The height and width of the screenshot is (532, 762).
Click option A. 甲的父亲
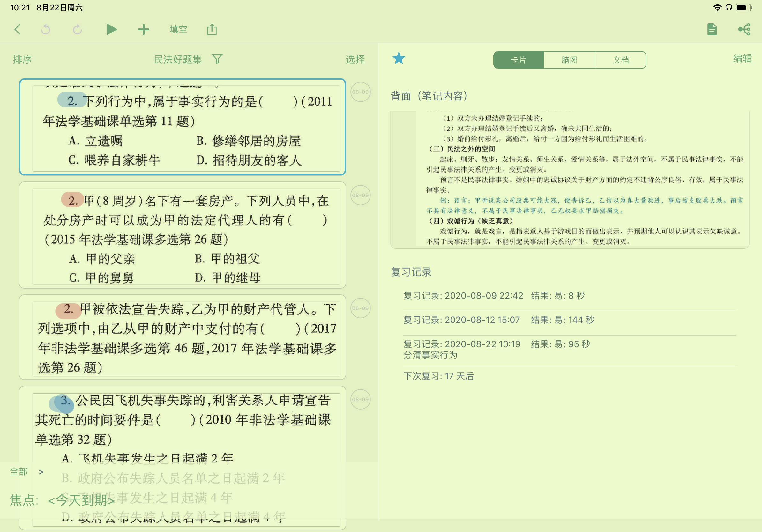pyautogui.click(x=102, y=259)
